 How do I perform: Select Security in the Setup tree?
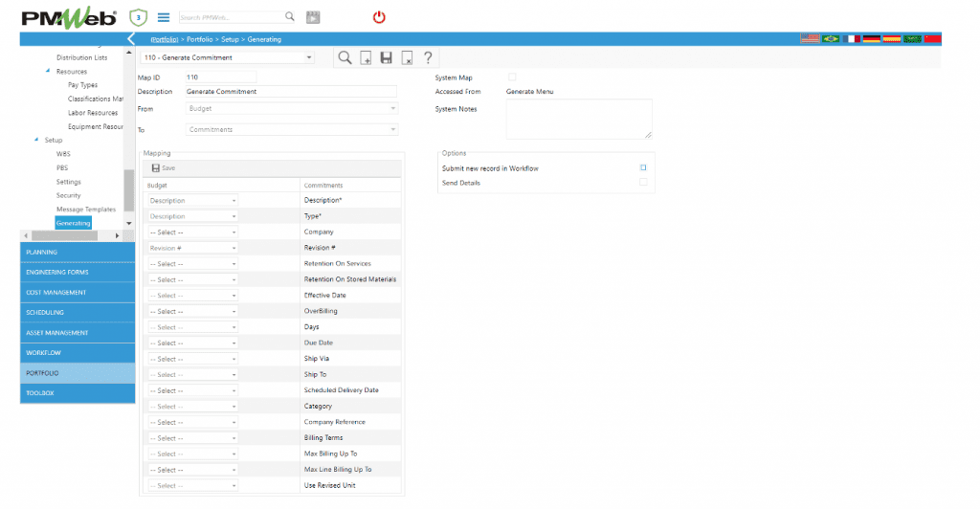tap(69, 195)
